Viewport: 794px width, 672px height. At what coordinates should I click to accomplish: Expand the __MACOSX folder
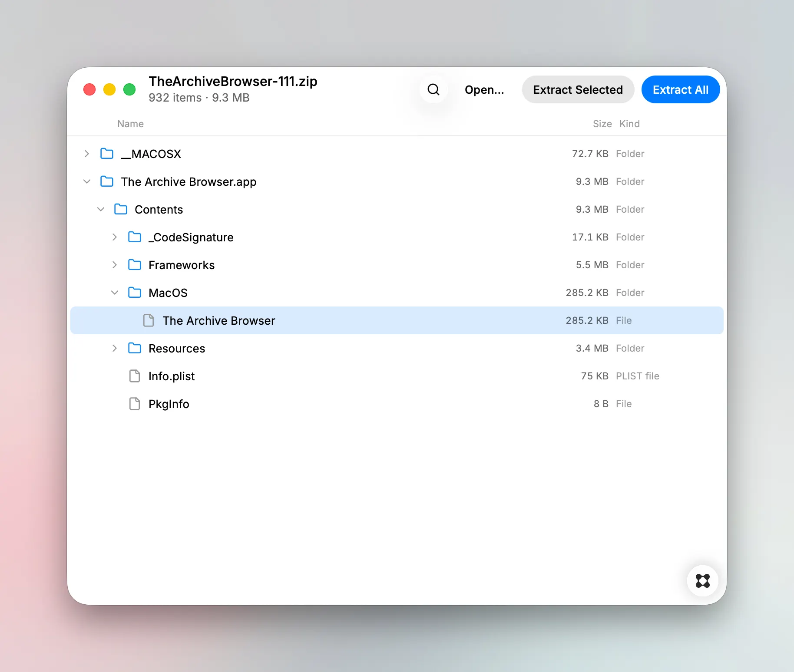87,154
